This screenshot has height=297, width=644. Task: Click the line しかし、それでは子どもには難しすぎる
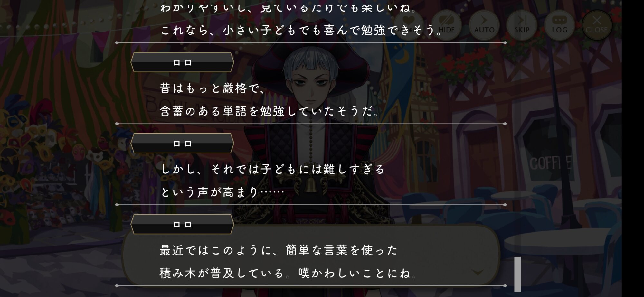click(x=272, y=169)
